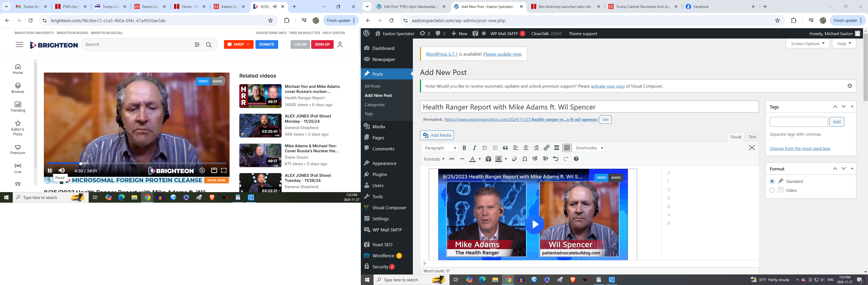This screenshot has height=285, width=868.
Task: Open the Paragraph style dropdown
Action: click(x=440, y=148)
